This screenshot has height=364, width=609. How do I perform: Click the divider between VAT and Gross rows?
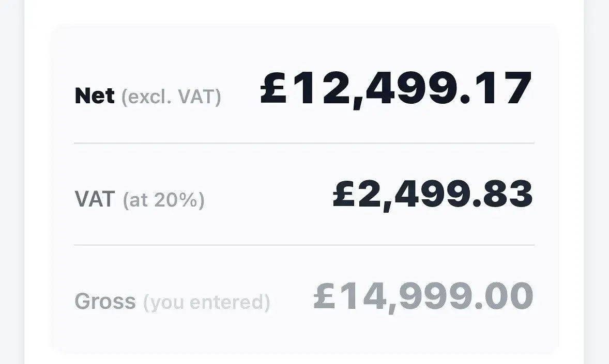[304, 245]
